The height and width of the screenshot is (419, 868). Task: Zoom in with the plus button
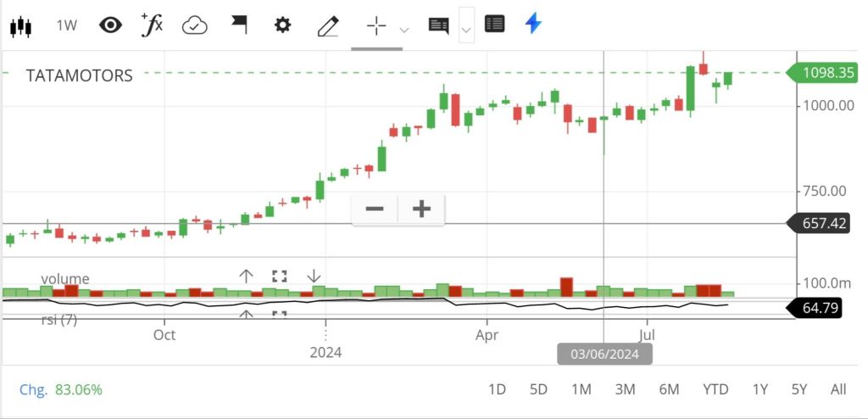(421, 209)
